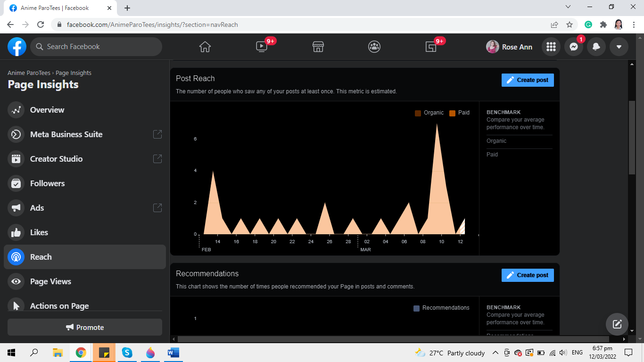Open the Extensions puzzle icon

603,25
